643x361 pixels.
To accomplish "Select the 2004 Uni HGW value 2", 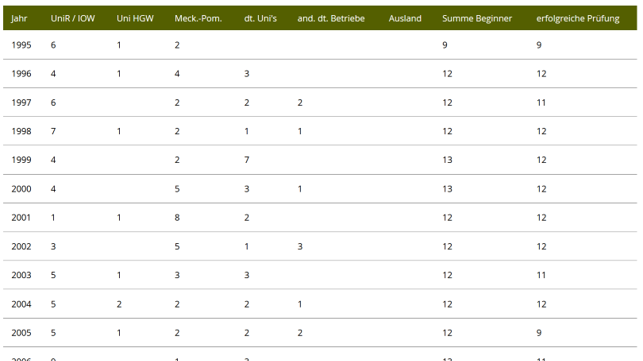I will 119,304.
